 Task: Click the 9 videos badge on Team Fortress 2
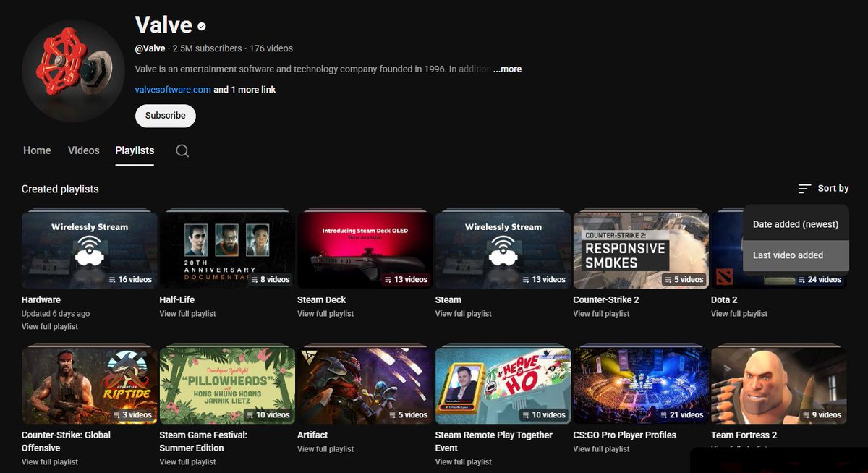pyautogui.click(x=822, y=415)
